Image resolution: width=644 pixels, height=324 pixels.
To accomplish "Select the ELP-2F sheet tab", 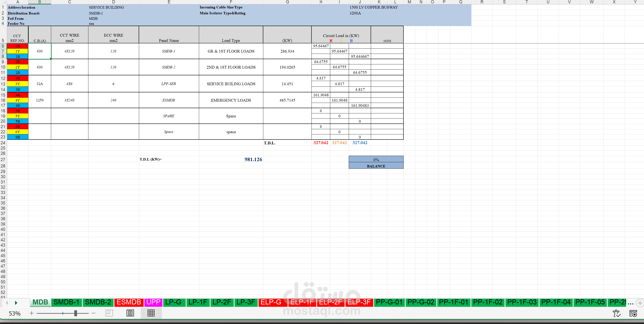I will point(330,302).
